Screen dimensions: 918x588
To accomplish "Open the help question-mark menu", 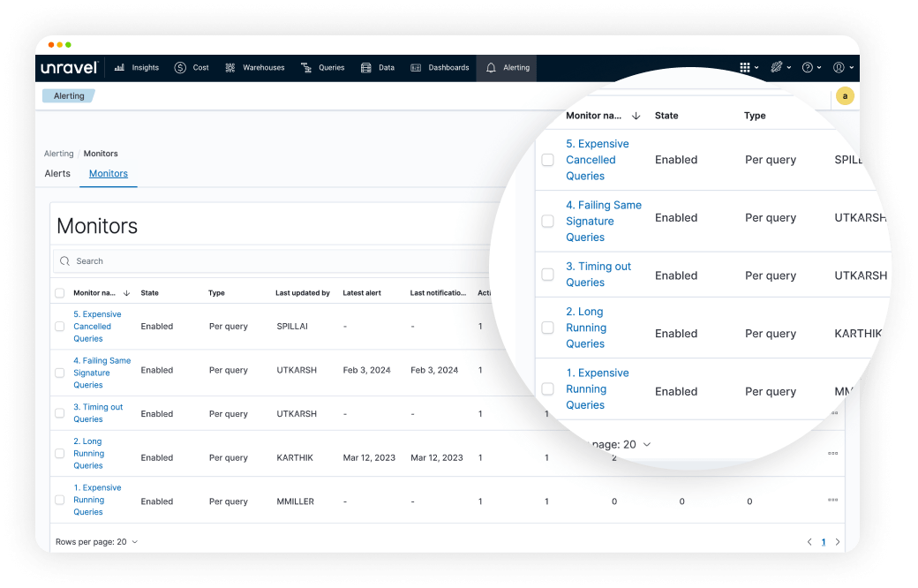I will 811,68.
